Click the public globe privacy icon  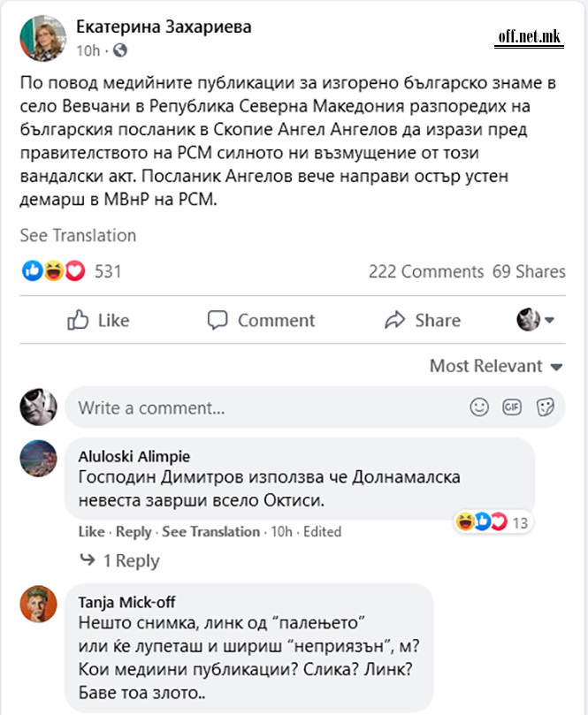(x=120, y=50)
